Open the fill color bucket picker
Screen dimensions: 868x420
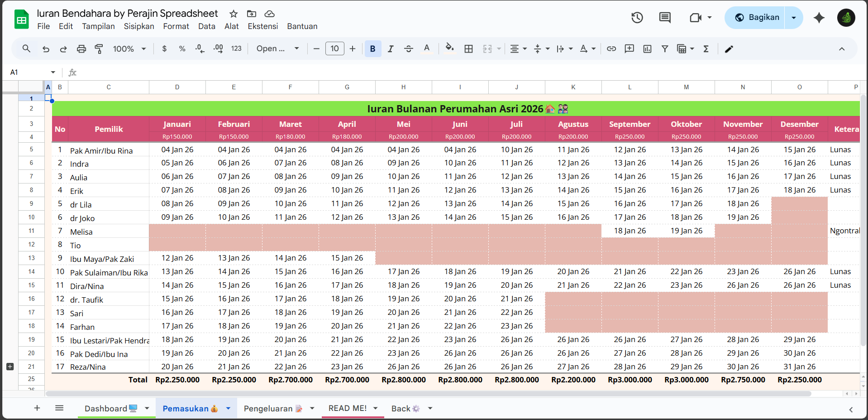[449, 48]
